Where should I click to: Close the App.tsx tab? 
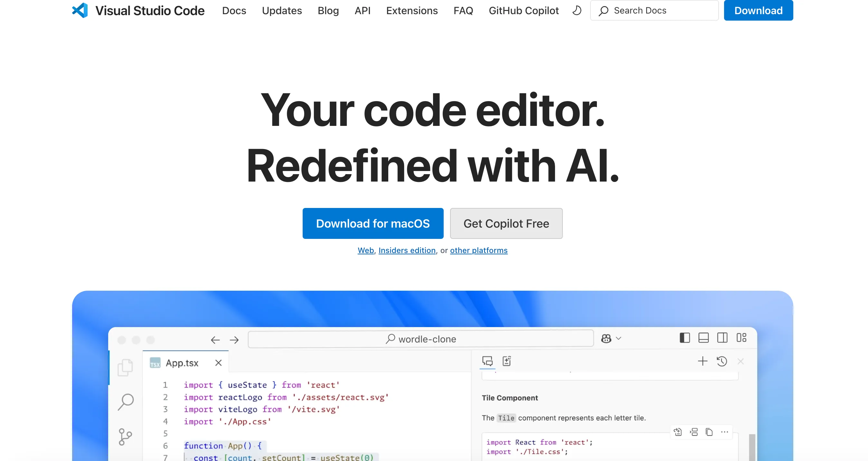[x=218, y=362]
